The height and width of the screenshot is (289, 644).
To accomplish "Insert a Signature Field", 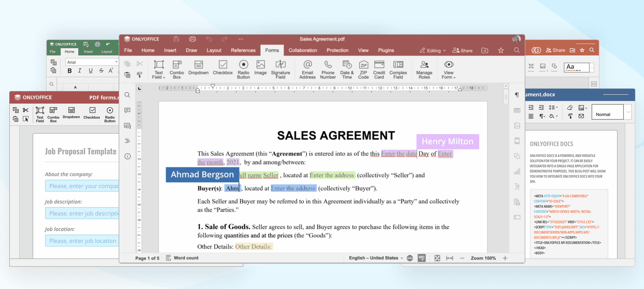I will (x=281, y=69).
